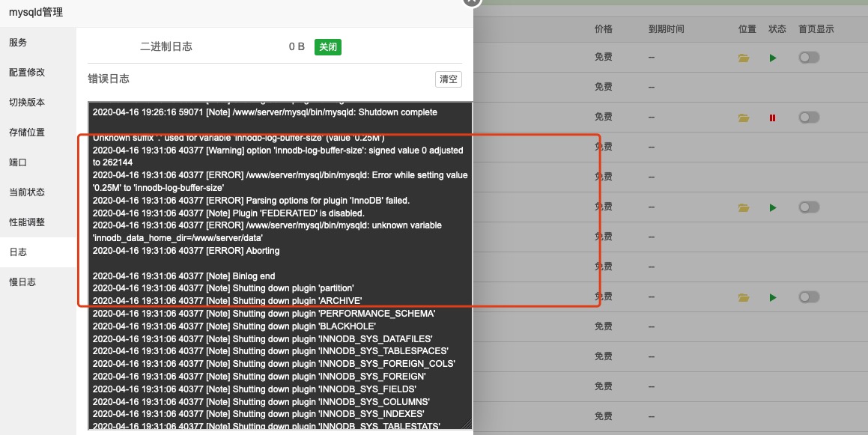Click the 'PERFORMANCE_SCHEMA' shutdown log line

[264, 314]
